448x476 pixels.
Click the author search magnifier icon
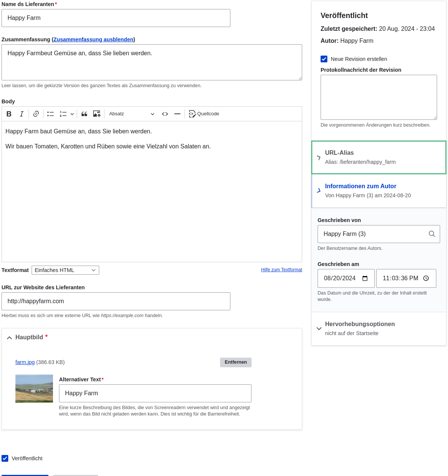tap(432, 234)
